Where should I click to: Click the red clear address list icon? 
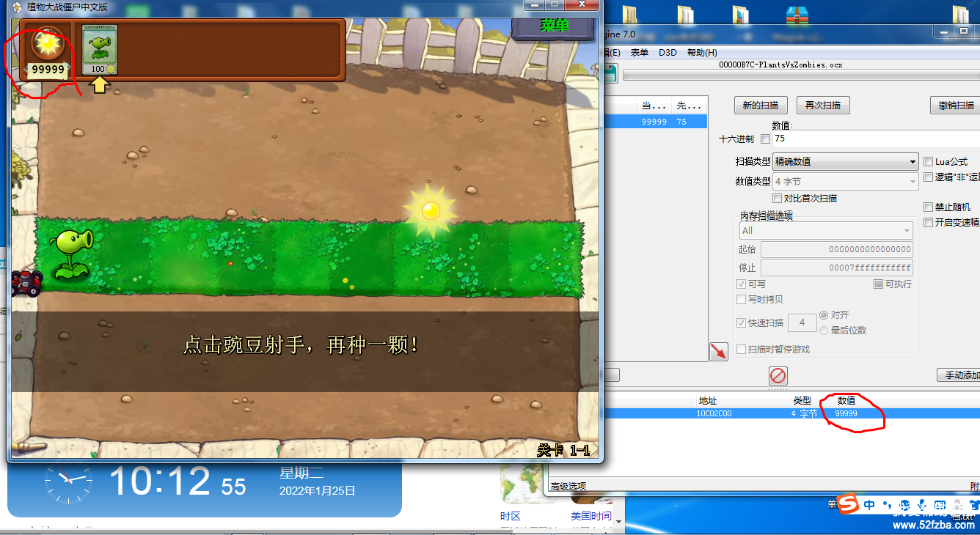tap(778, 376)
